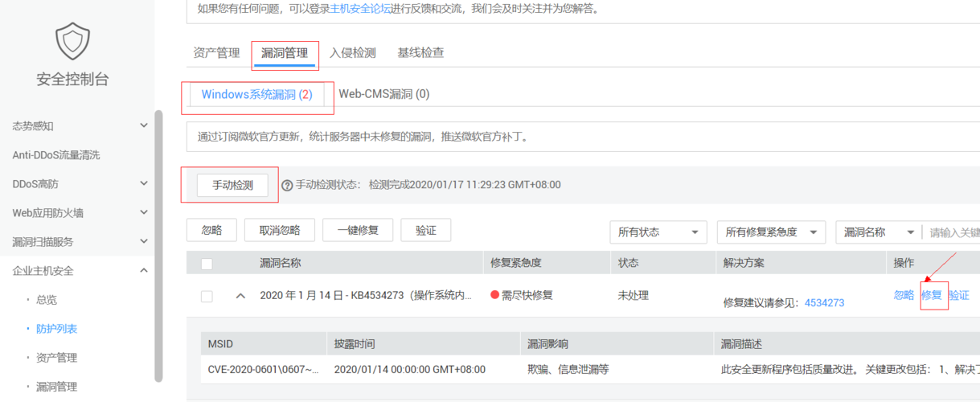This screenshot has width=980, height=402.
Task: Expand the Web应用防火墙 sidebar menu
Action: tap(144, 212)
